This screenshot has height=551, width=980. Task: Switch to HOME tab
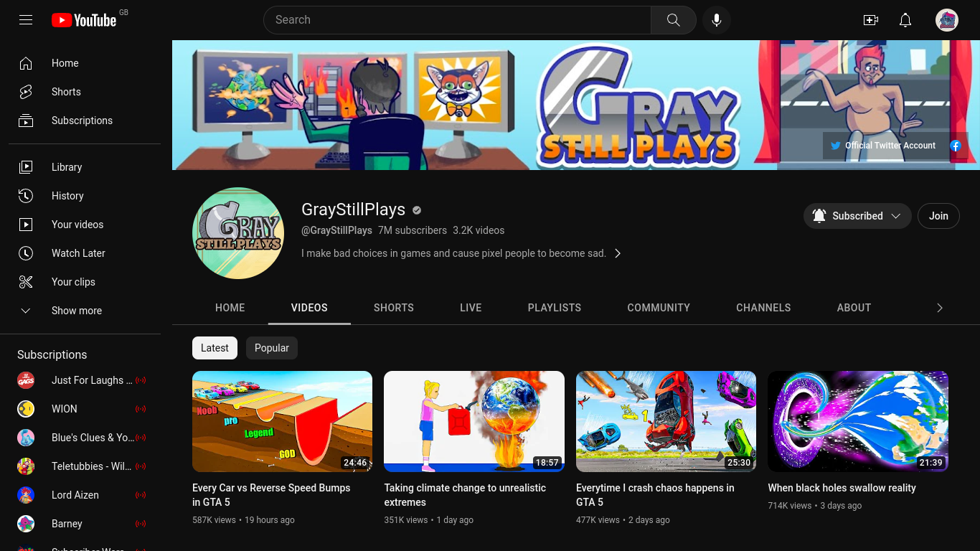point(230,308)
